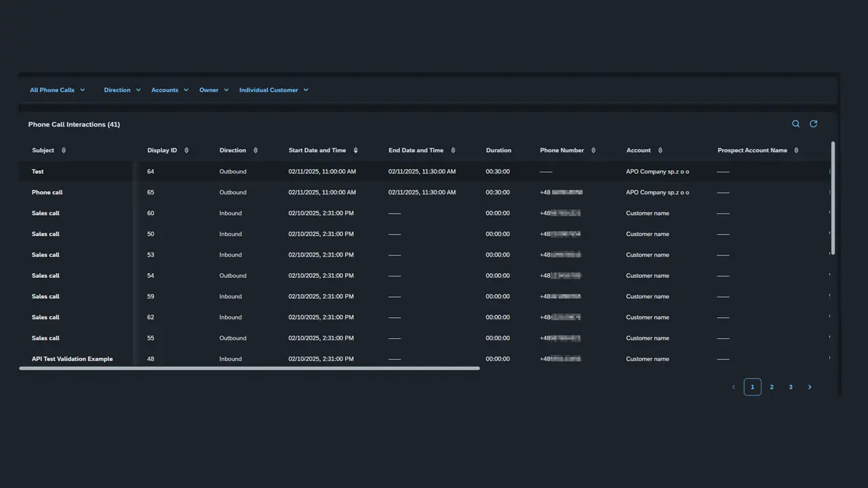
Task: Click the previous page arrow
Action: [x=733, y=386]
